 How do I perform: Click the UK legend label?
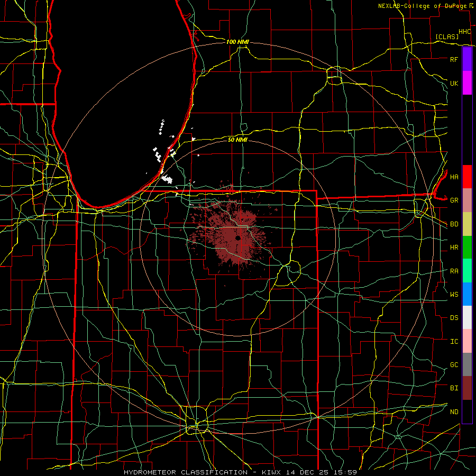[x=454, y=83]
